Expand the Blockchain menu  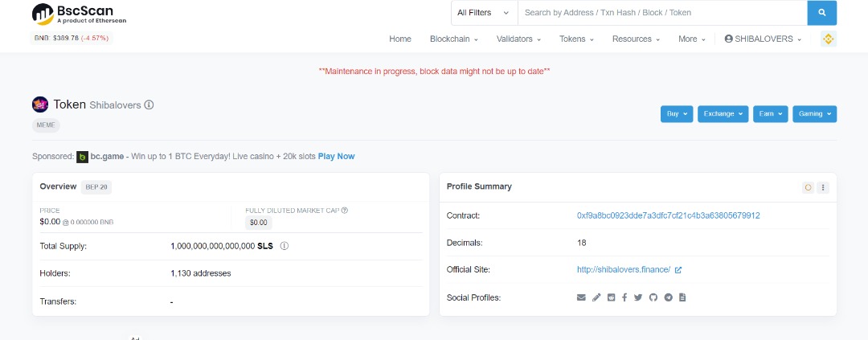pyautogui.click(x=454, y=39)
